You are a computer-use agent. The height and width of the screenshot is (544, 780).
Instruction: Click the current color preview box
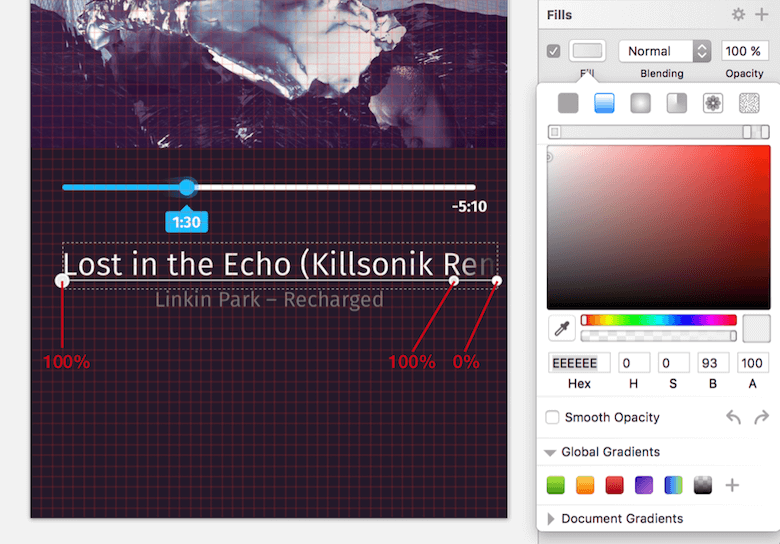click(756, 328)
